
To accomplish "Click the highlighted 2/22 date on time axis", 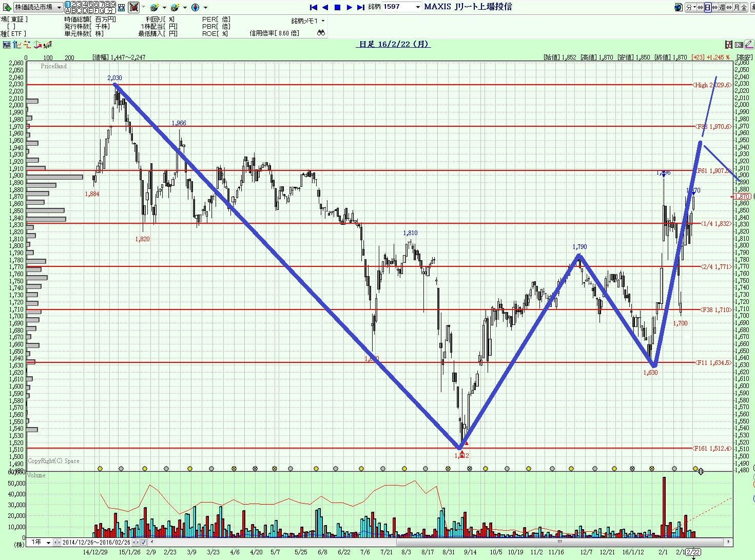I will [x=693, y=552].
